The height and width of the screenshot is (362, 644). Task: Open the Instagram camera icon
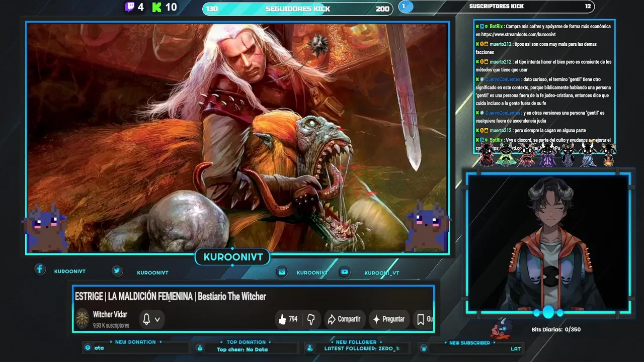pos(282,272)
